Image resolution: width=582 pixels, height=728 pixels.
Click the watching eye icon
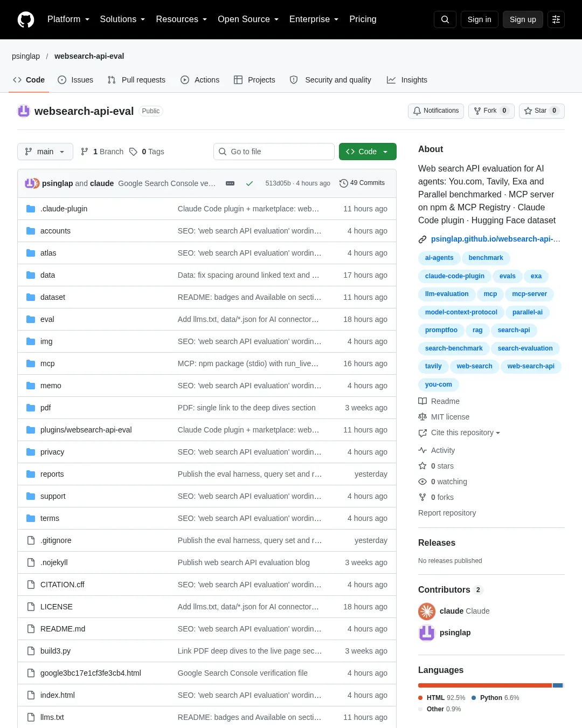click(x=422, y=482)
